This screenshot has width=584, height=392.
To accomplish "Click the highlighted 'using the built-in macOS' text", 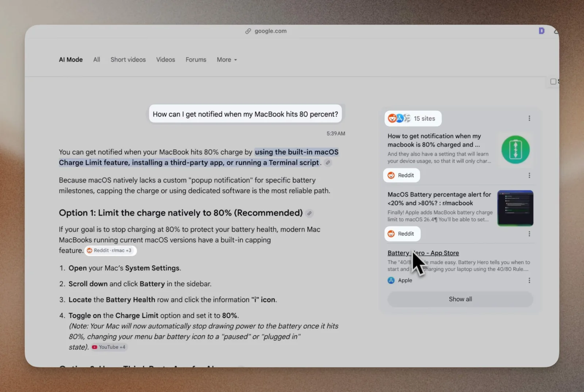I will (x=296, y=152).
